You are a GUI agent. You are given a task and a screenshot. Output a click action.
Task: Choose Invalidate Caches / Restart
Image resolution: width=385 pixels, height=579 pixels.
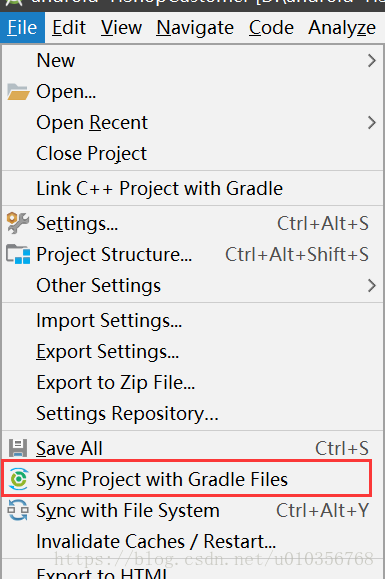(x=156, y=542)
